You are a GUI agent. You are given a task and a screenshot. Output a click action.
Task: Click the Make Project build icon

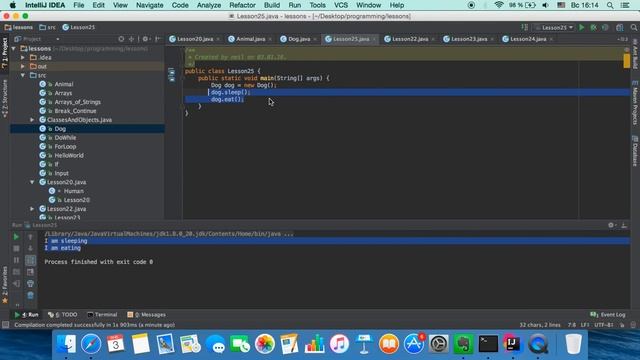point(525,27)
